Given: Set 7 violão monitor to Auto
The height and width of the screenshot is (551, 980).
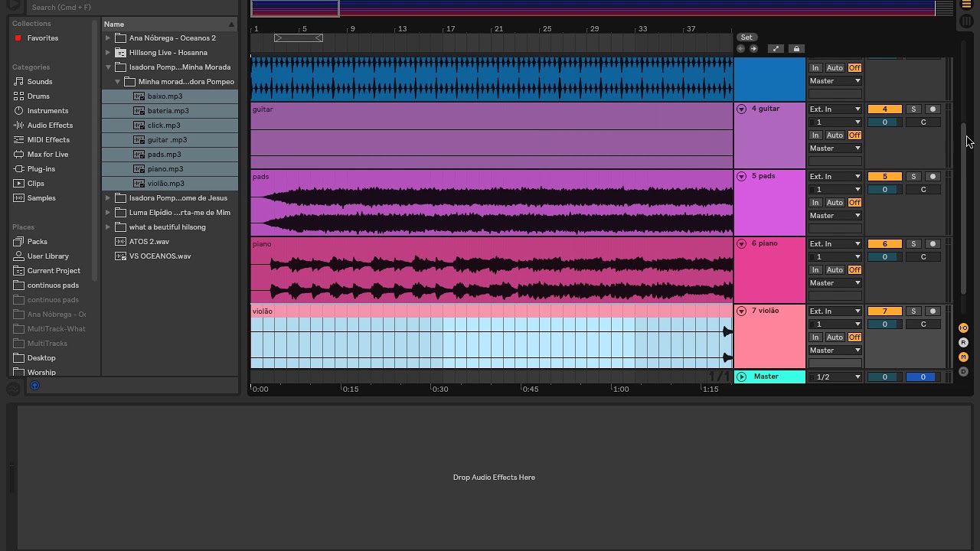Looking at the screenshot, I should [835, 337].
